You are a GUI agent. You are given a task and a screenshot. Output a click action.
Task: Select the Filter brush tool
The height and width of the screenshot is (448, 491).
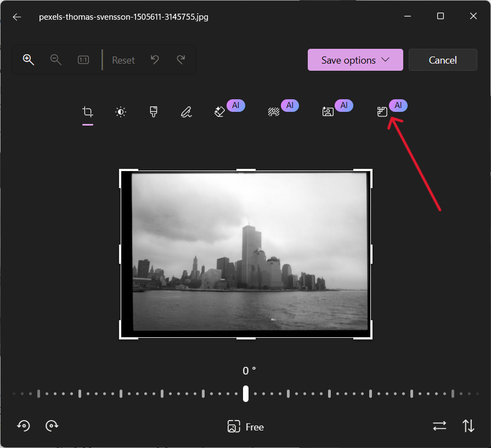pos(154,112)
